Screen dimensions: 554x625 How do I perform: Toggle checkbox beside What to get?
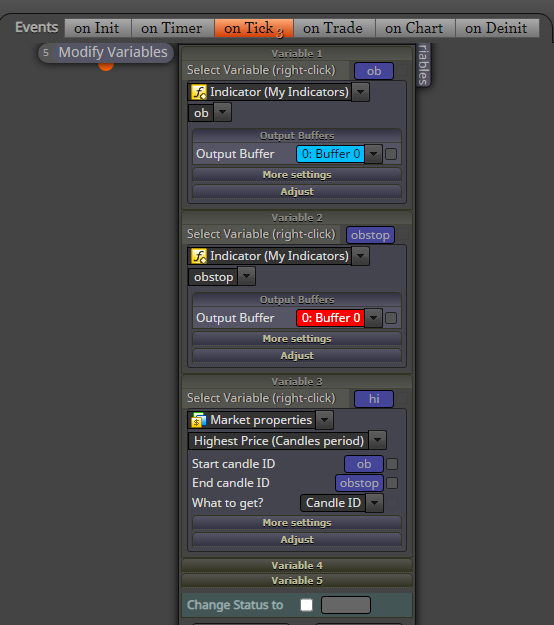[392, 503]
